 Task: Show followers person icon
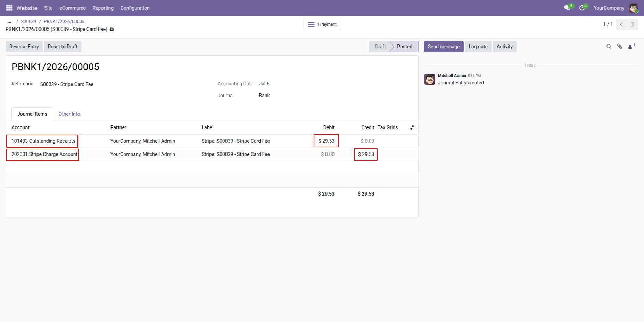[x=631, y=47]
